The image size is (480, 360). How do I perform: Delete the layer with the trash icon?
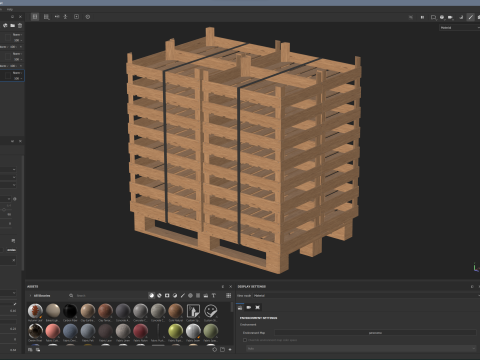tap(20, 25)
